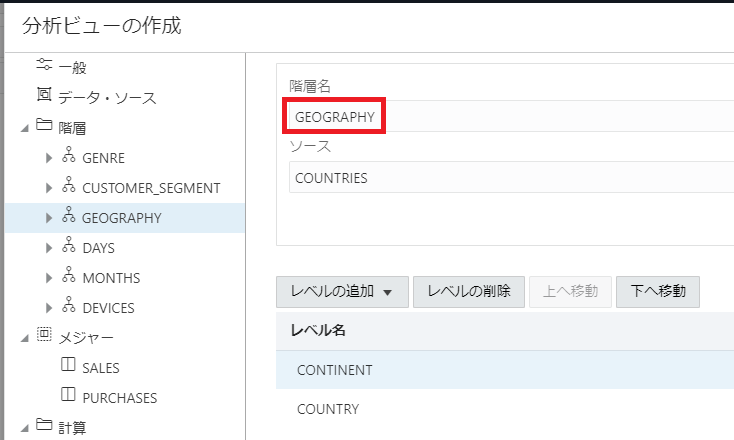Click the measure icon beside SALES
This screenshot has width=734, height=440.
click(x=69, y=367)
